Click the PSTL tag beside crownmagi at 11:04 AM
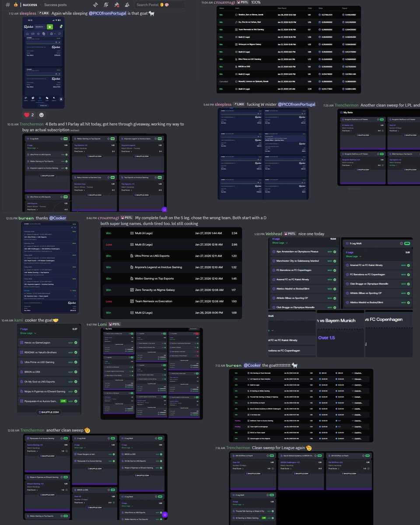The height and width of the screenshot is (525, 420). [242, 2]
